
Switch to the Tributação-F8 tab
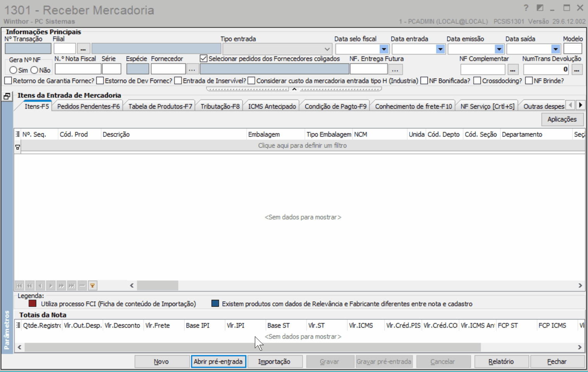(220, 106)
